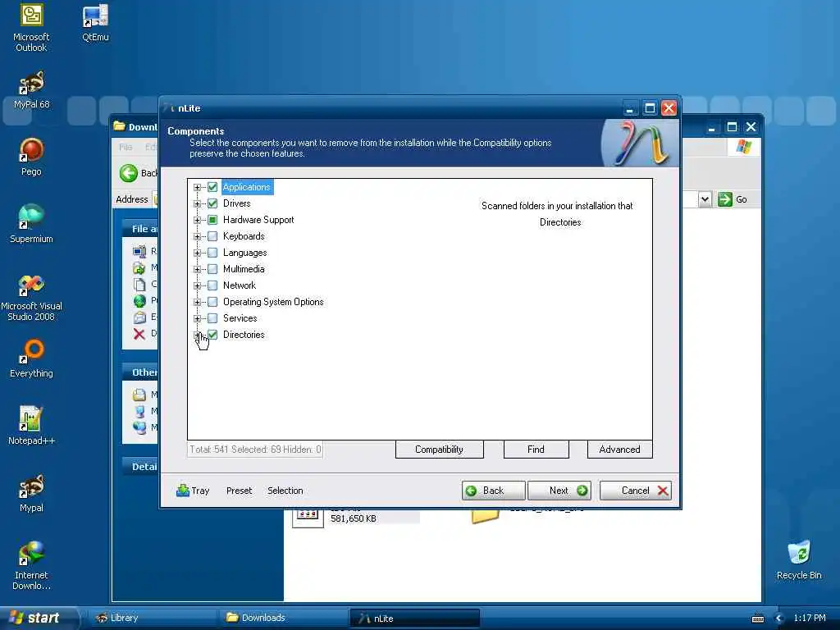Click the red X icon in File tasks panel
The image size is (840, 630).
point(139,335)
